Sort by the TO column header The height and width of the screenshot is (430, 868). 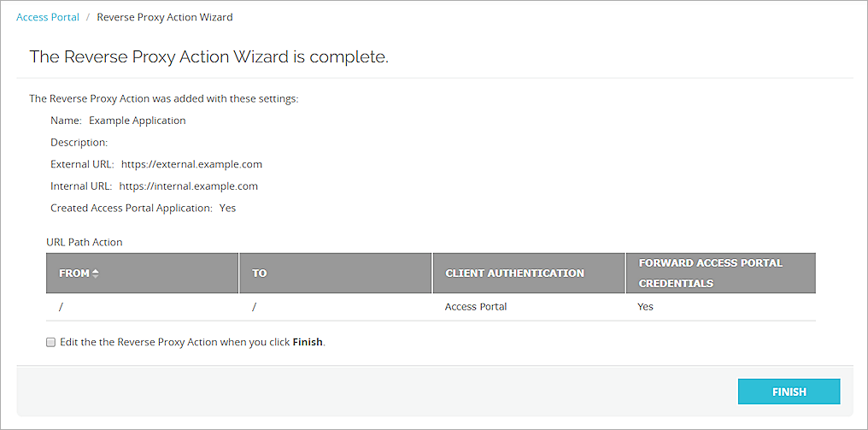260,274
